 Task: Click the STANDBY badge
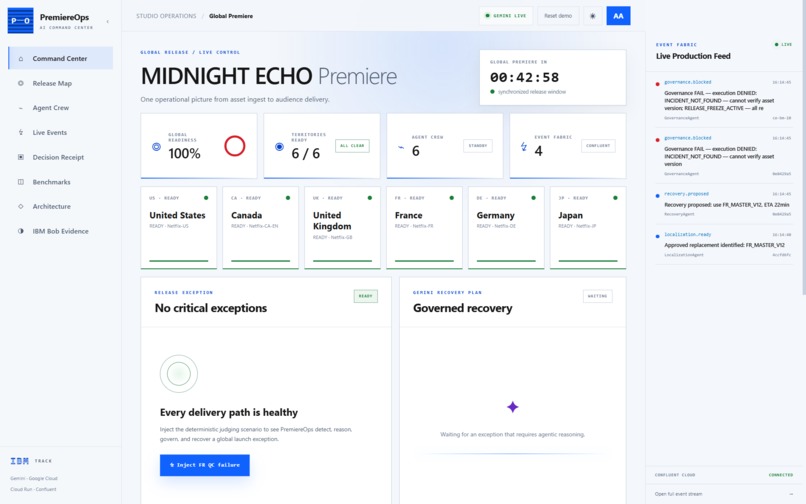click(x=478, y=146)
